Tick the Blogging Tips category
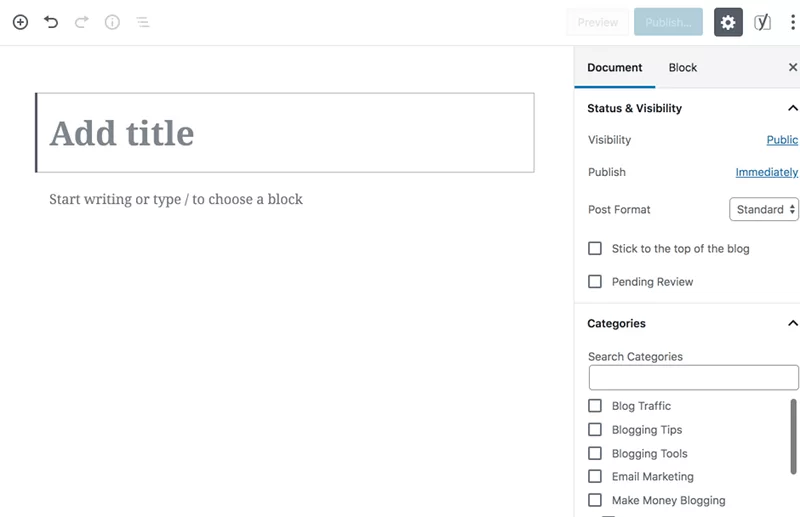 click(x=595, y=430)
